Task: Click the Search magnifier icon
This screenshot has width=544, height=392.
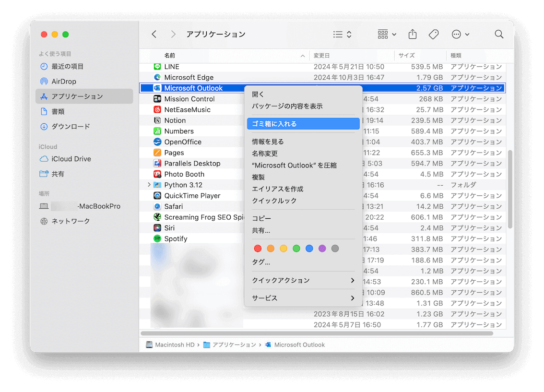Action: coord(499,34)
